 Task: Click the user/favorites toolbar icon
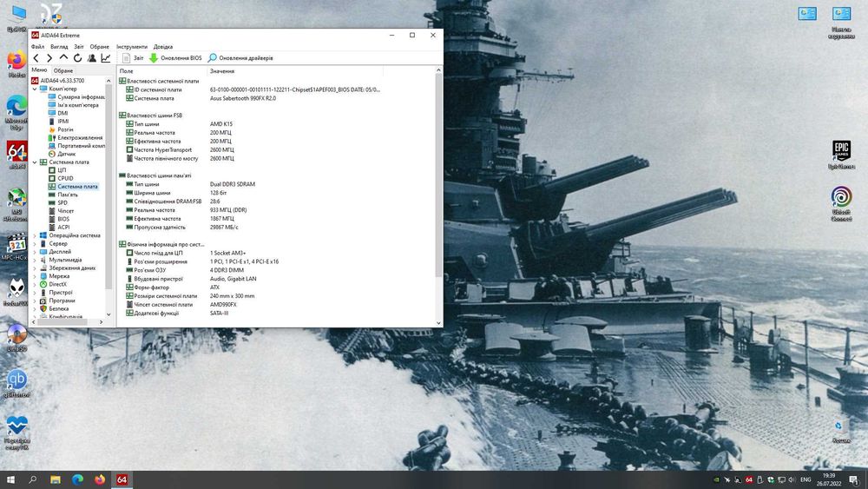pyautogui.click(x=92, y=58)
